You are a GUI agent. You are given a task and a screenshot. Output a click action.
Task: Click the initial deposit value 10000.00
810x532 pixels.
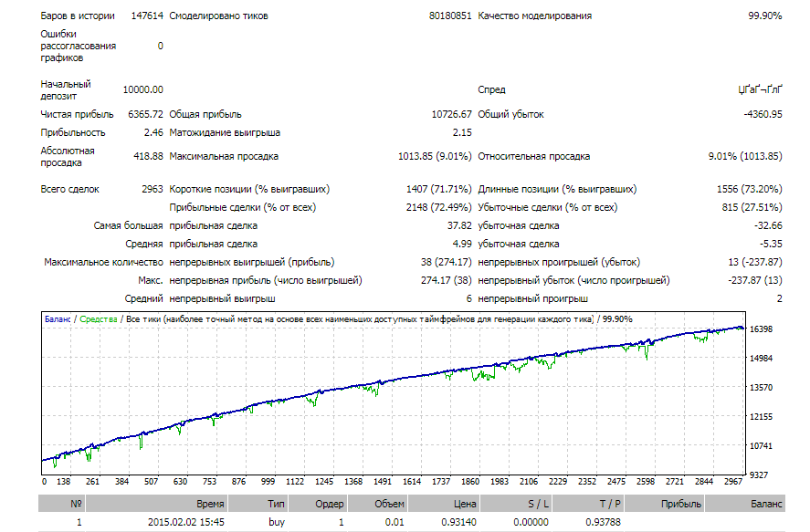143,89
